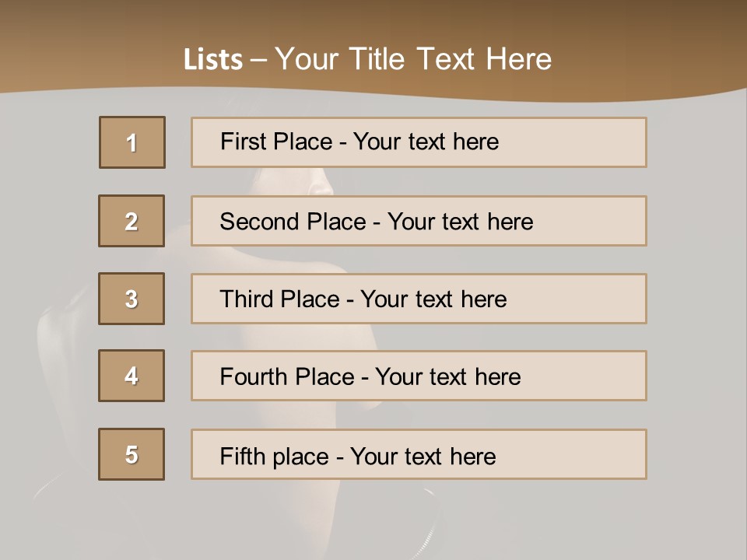Viewport: 747px width, 560px height.
Task: Click the words 'First Place' in the list
Action: click(x=276, y=142)
